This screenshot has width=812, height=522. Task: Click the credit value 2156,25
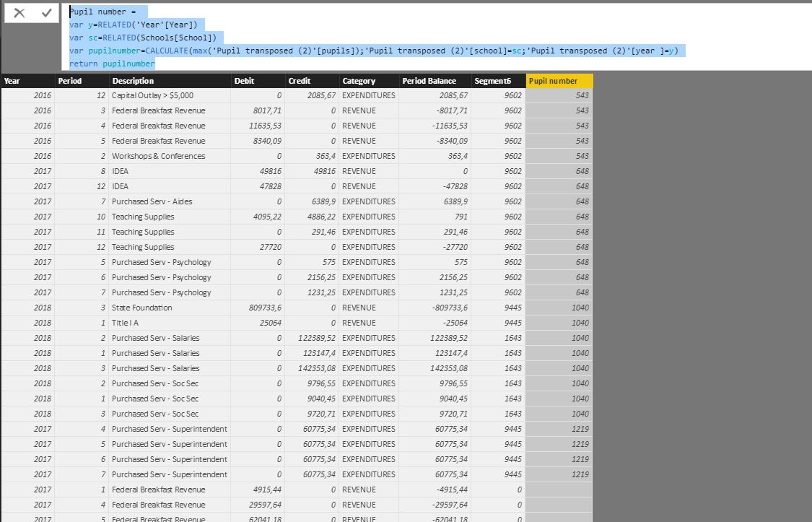(322, 277)
